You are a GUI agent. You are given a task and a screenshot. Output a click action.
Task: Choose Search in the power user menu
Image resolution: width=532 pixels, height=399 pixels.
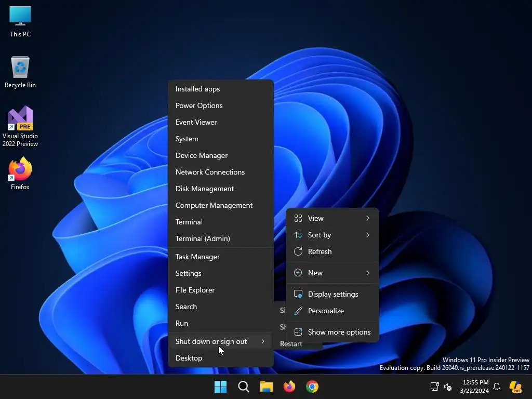[221, 307]
